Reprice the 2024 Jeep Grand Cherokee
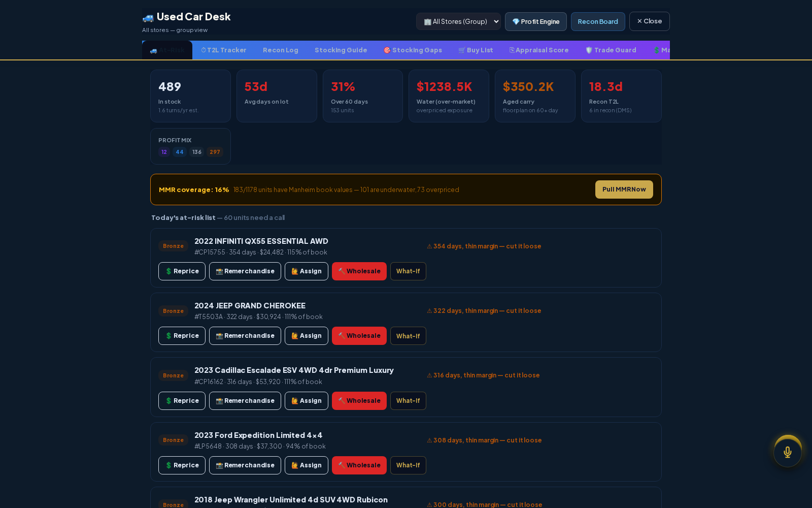 point(182,336)
